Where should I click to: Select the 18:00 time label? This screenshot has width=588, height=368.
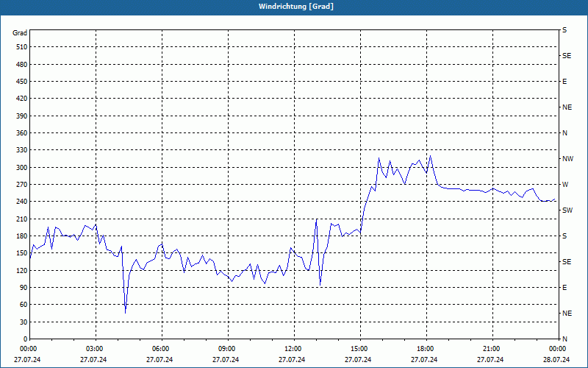coord(426,349)
